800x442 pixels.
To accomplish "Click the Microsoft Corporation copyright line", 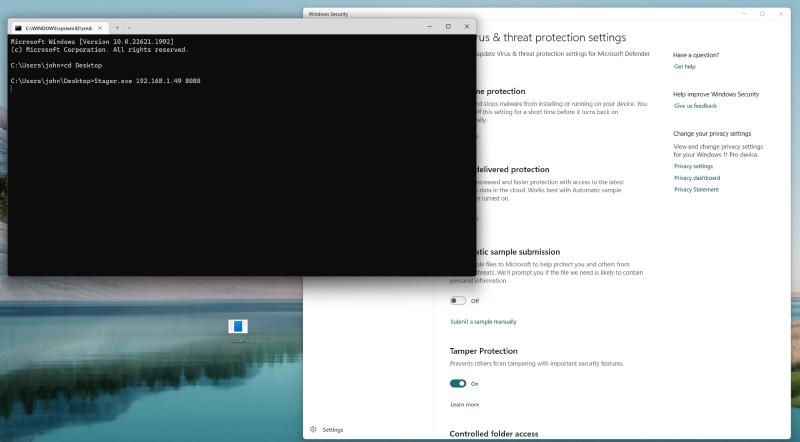I will tap(99, 50).
